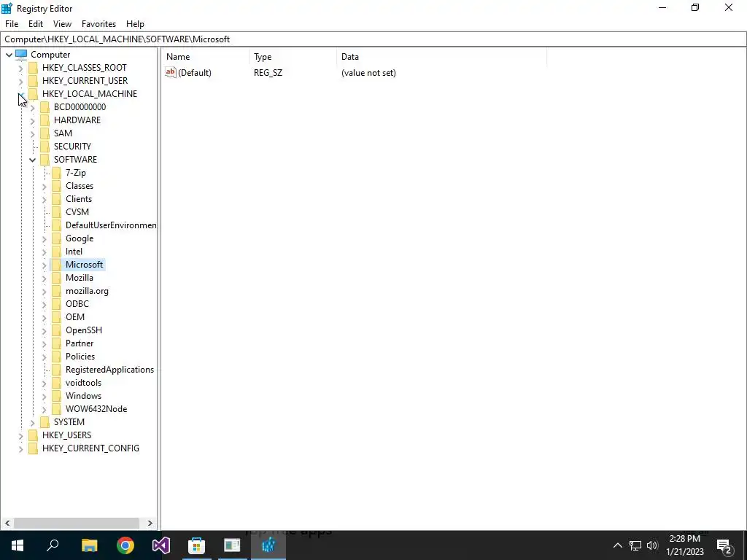This screenshot has width=747, height=560.
Task: Click the taskbar clock showing 2:28 PM
Action: point(684,545)
